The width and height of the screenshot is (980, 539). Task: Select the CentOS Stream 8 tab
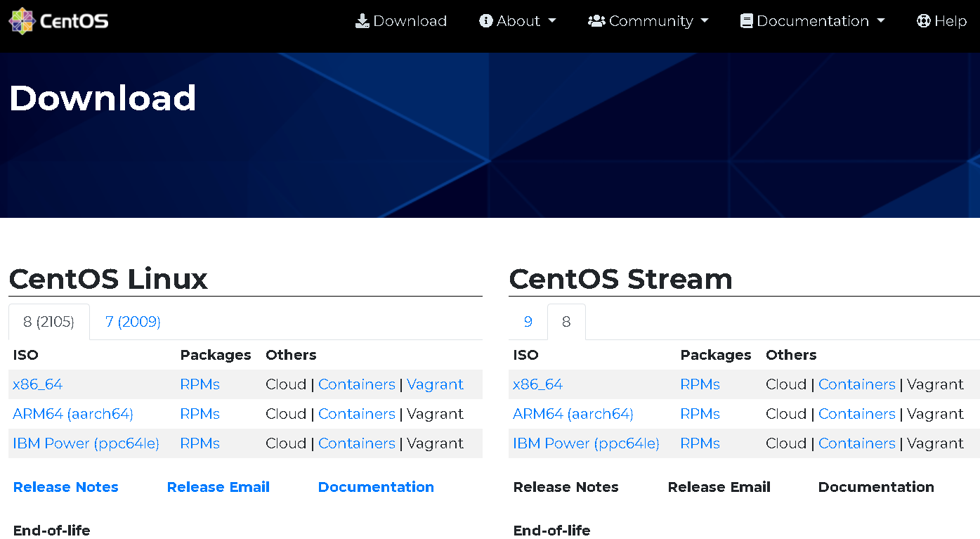pos(566,322)
